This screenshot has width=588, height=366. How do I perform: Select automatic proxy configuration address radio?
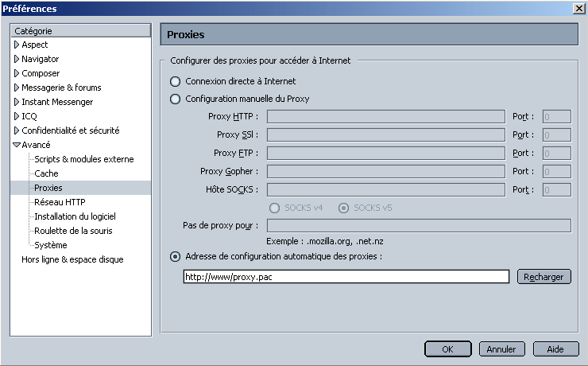(175, 256)
